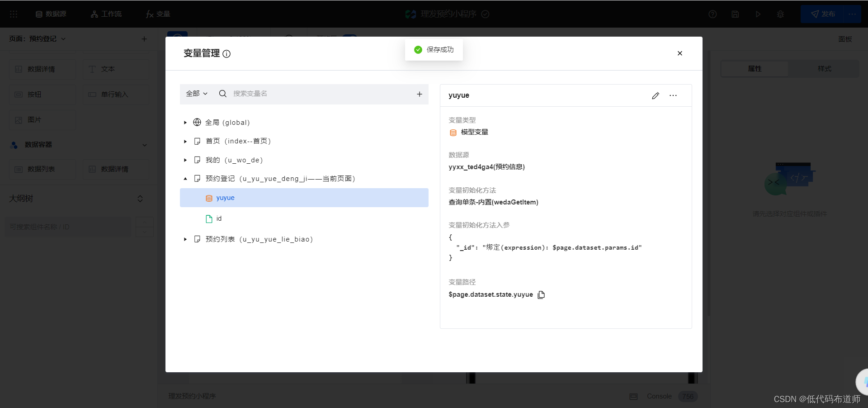868x408 pixels.
Task: Click the preview play icon
Action: [758, 14]
